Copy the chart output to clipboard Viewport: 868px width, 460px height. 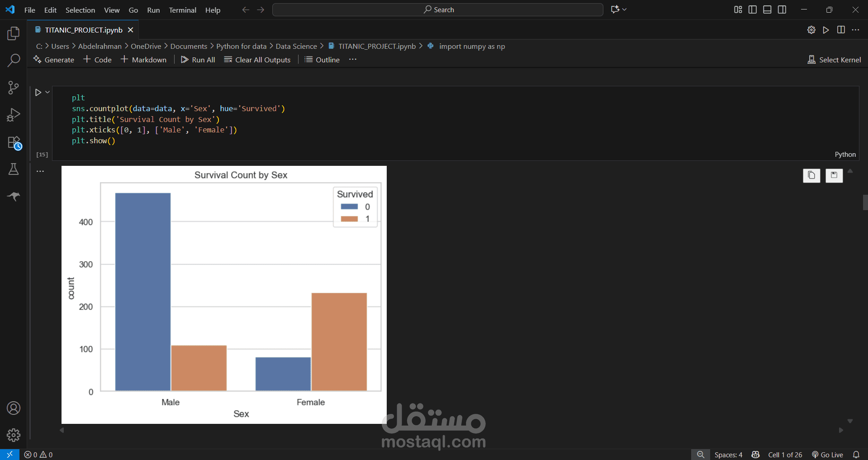tap(811, 175)
